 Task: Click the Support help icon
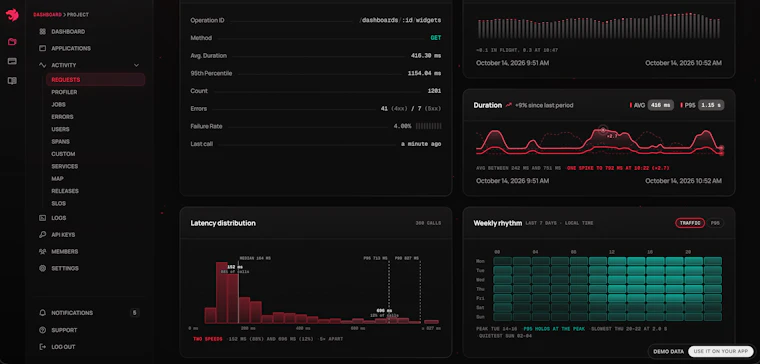pos(43,330)
